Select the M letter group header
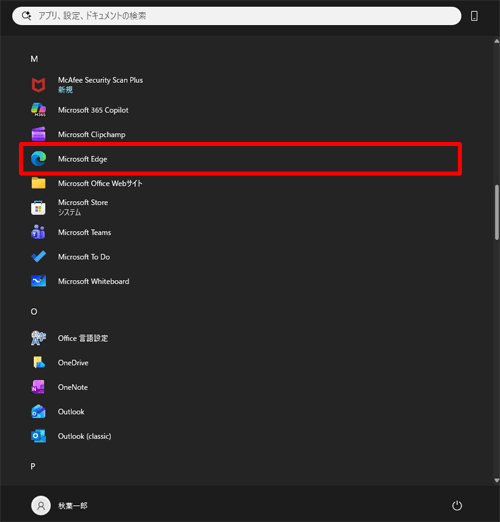Viewport: 500px width, 522px height. point(34,59)
